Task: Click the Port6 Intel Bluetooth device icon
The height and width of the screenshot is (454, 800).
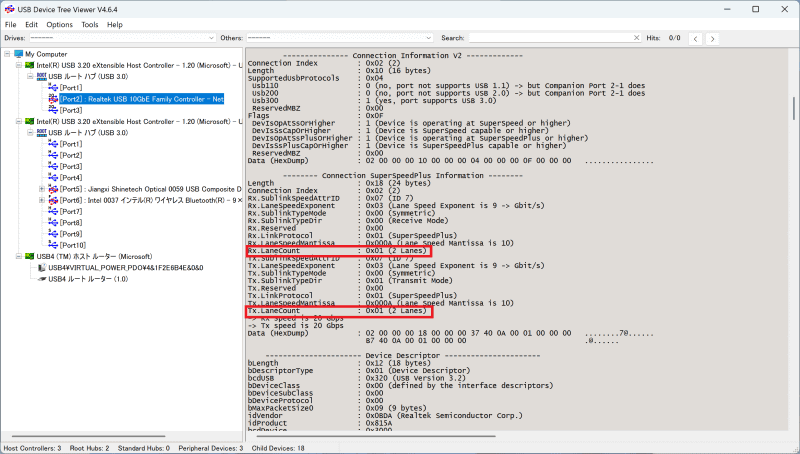Action: pyautogui.click(x=53, y=200)
